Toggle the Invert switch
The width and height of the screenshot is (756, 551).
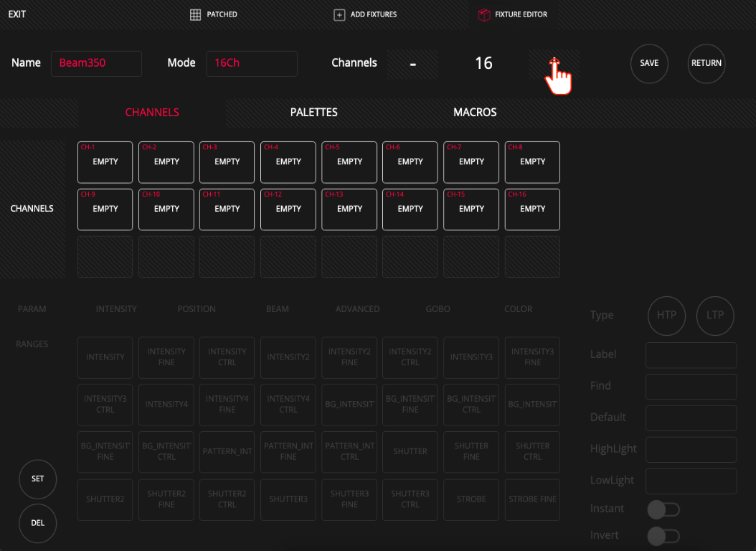pyautogui.click(x=663, y=536)
